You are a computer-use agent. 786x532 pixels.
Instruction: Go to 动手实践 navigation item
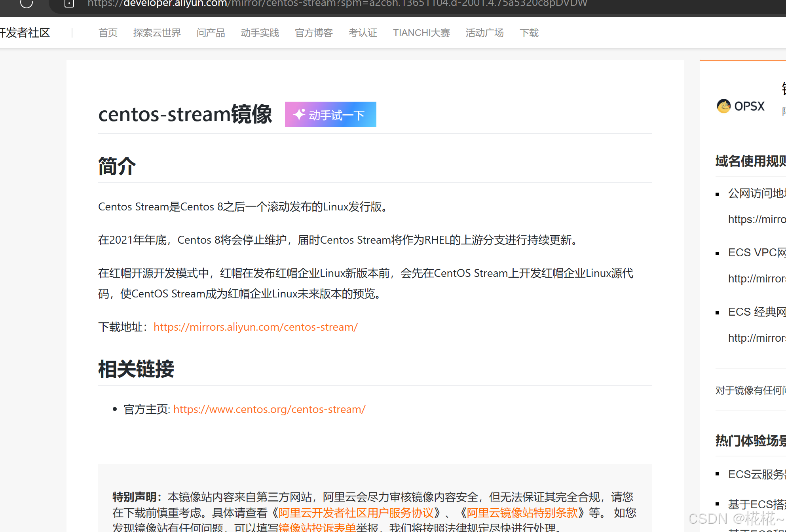click(260, 33)
